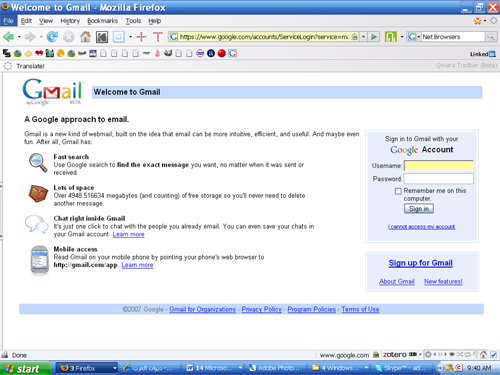Open the Tools menu

tap(133, 21)
